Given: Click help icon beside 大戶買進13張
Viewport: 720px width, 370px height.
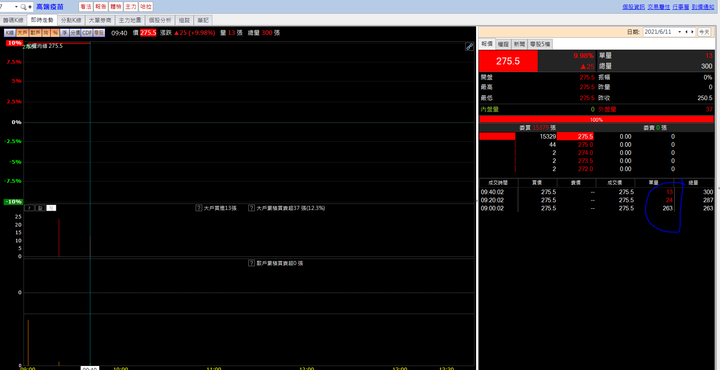Looking at the screenshot, I should [199, 208].
